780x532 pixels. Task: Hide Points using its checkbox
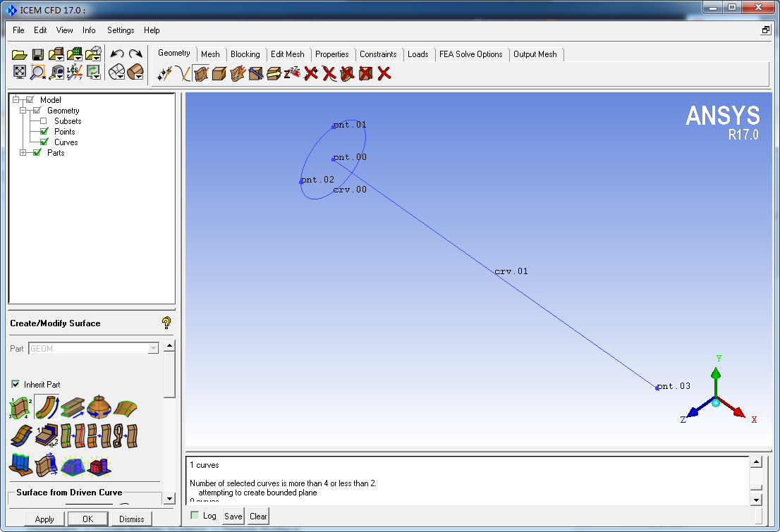[x=44, y=131]
